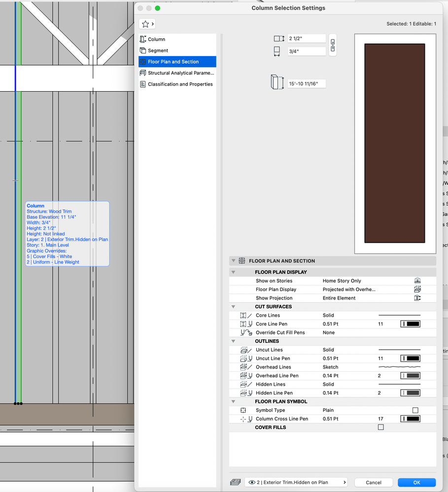Click the Show Projection row icon
The width and height of the screenshot is (448, 492).
point(417,298)
